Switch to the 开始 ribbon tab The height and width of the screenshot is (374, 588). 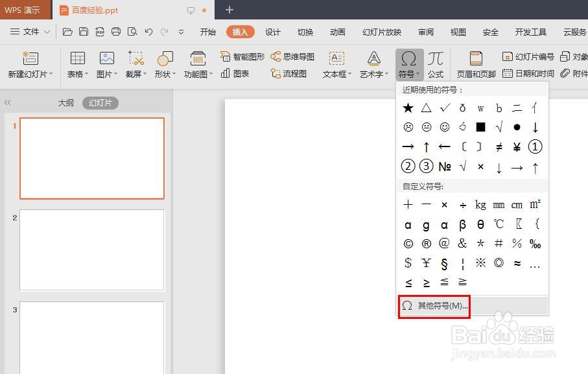pyautogui.click(x=207, y=32)
